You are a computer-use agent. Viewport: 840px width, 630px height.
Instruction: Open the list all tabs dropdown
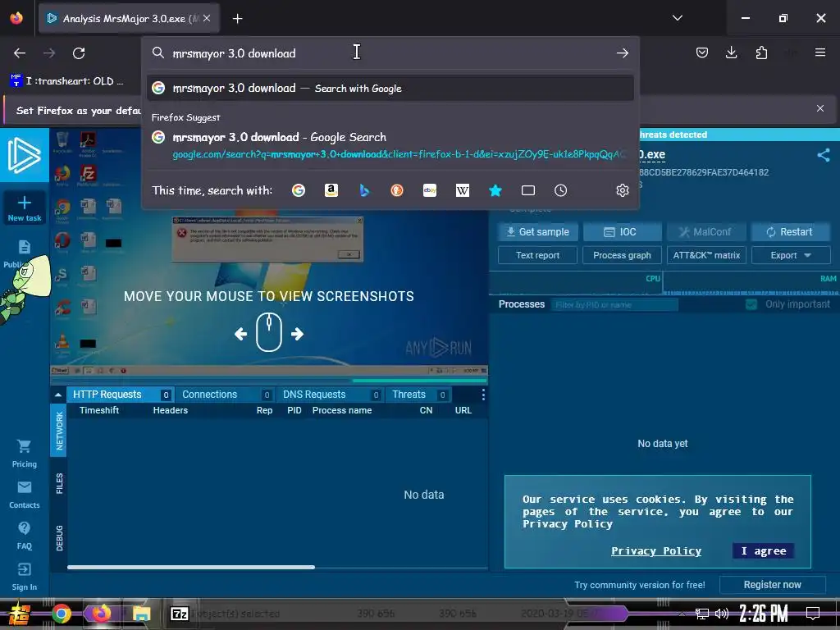(677, 18)
